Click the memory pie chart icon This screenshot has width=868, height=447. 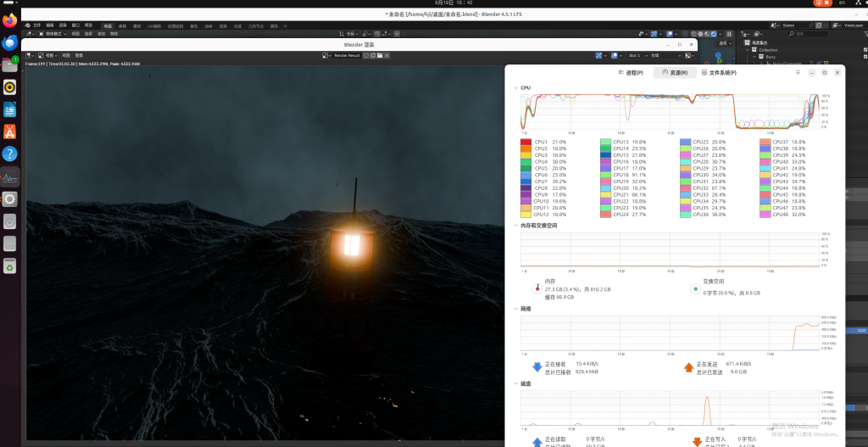point(536,288)
